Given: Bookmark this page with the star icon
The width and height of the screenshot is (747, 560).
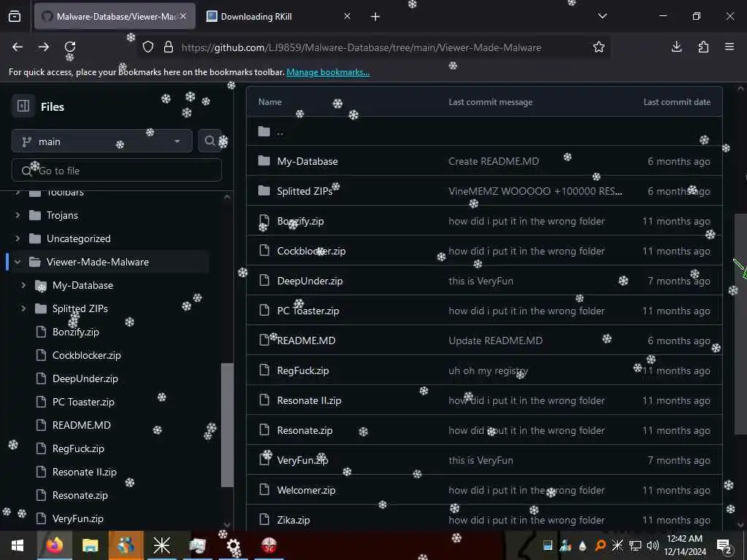Looking at the screenshot, I should click(x=598, y=47).
